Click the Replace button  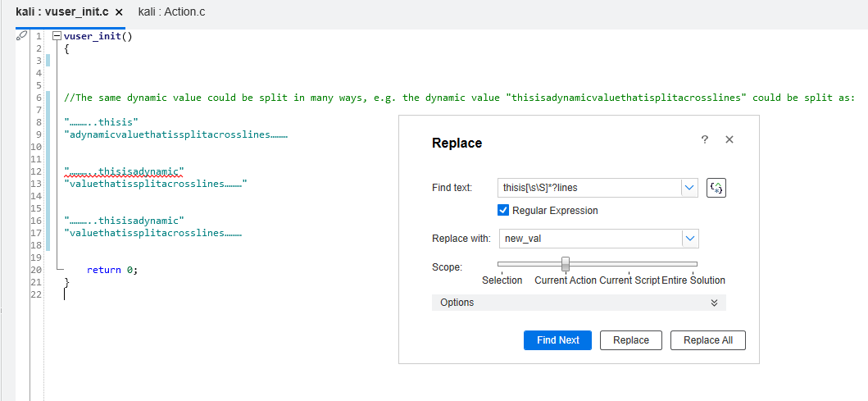(631, 340)
